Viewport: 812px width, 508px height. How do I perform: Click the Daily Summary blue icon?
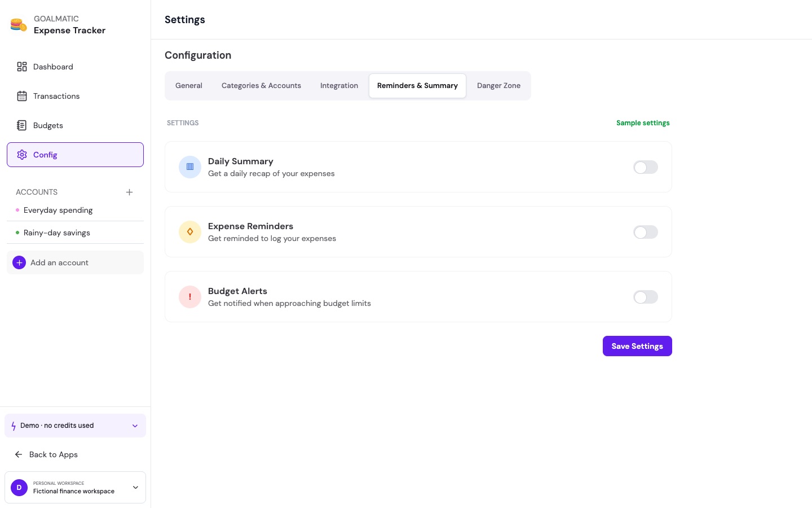(x=190, y=167)
